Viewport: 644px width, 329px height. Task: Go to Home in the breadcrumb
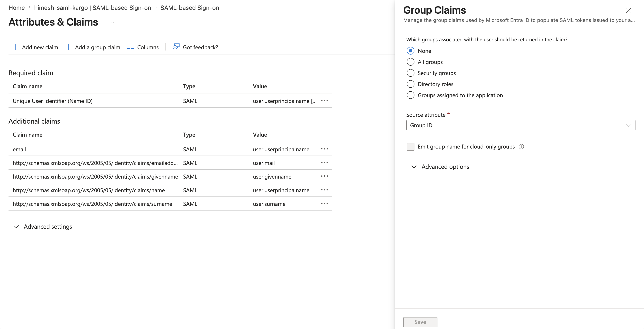pyautogui.click(x=16, y=8)
